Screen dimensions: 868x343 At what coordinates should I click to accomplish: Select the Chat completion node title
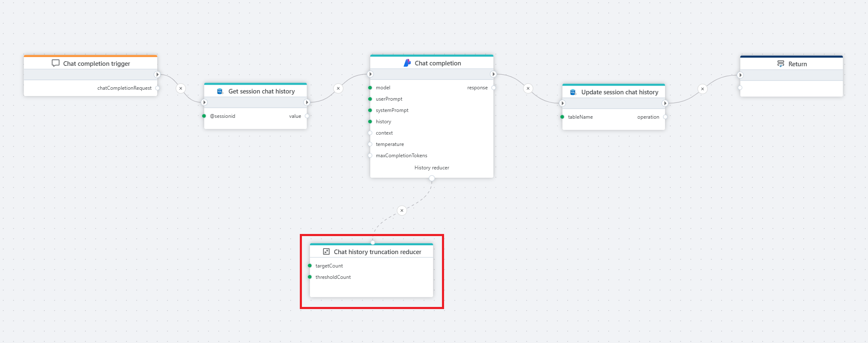pyautogui.click(x=437, y=63)
